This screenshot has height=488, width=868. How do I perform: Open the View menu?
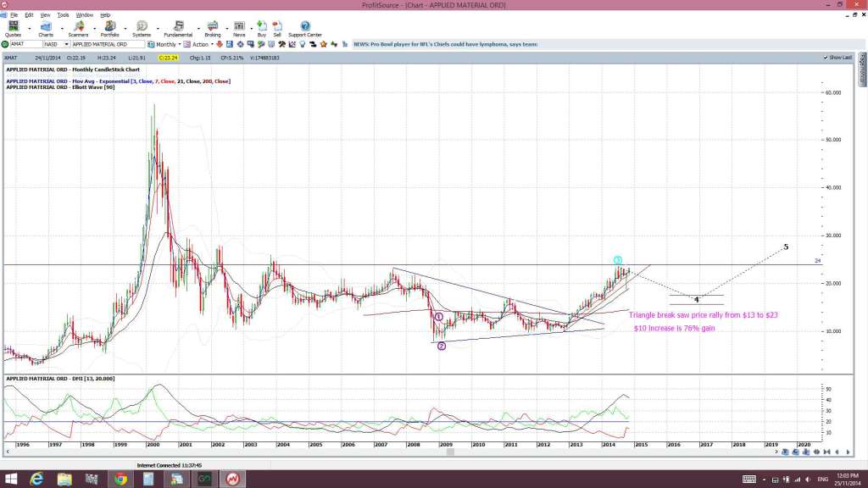(x=46, y=15)
